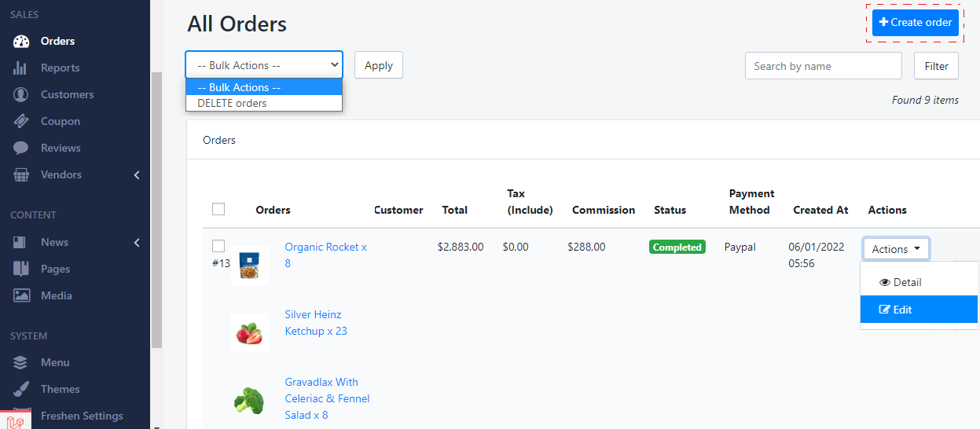Open Reviews via the speech bubble icon
980x429 pixels.
(21, 148)
